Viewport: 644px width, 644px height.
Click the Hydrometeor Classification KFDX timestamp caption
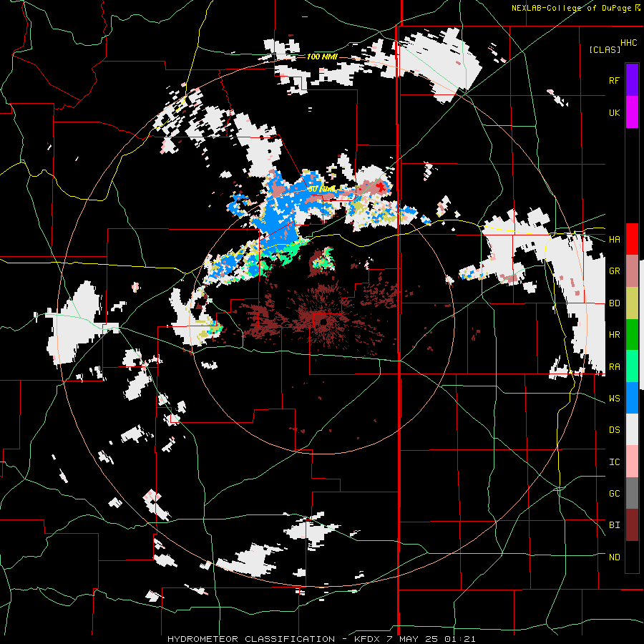(321, 639)
